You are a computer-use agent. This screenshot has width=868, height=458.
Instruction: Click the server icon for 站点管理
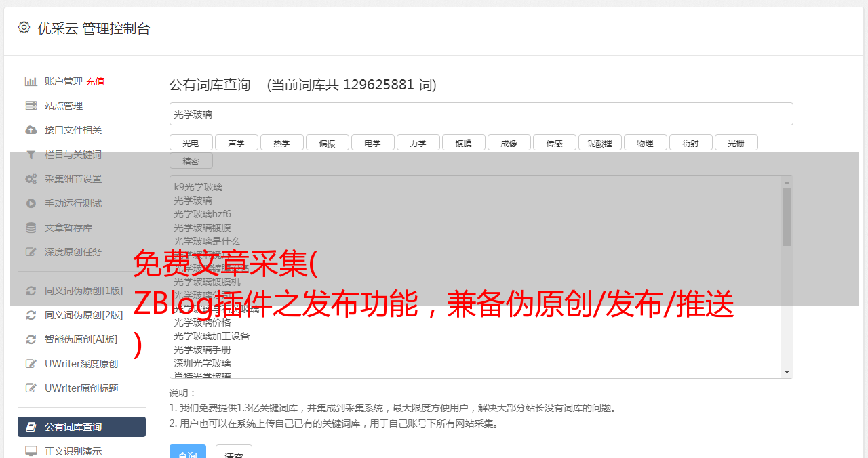pyautogui.click(x=31, y=106)
